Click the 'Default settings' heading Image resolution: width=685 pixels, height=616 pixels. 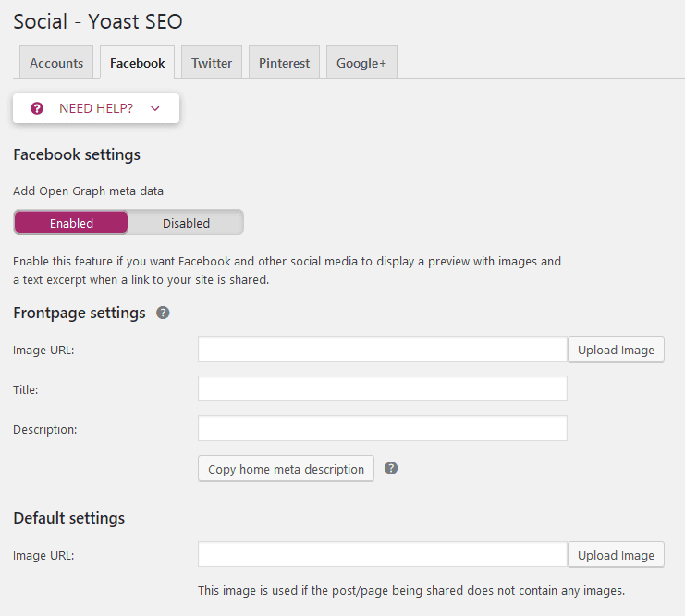(x=69, y=518)
